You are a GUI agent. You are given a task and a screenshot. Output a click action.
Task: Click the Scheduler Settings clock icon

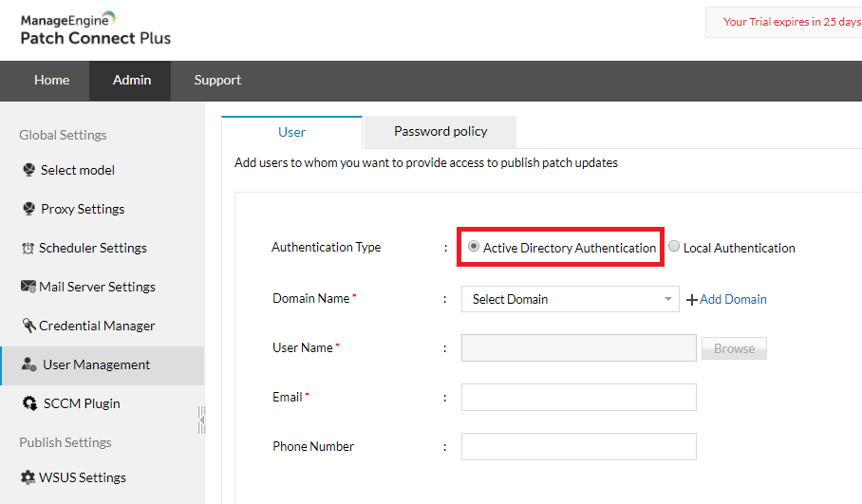[x=28, y=249]
